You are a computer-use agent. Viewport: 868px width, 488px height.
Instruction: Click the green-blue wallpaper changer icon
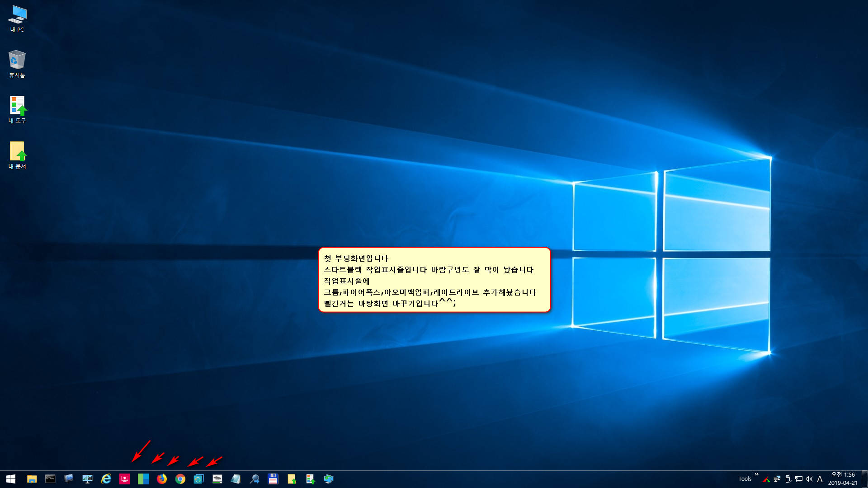[143, 479]
